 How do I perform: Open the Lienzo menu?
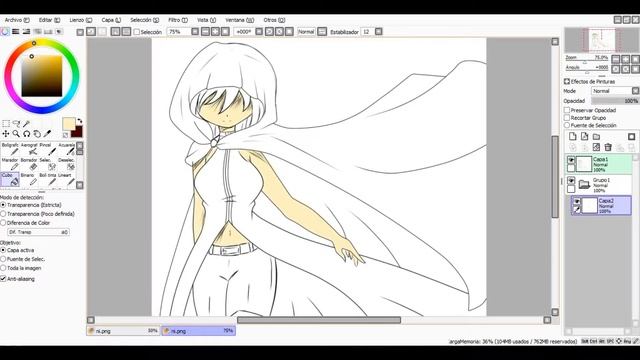point(80,20)
